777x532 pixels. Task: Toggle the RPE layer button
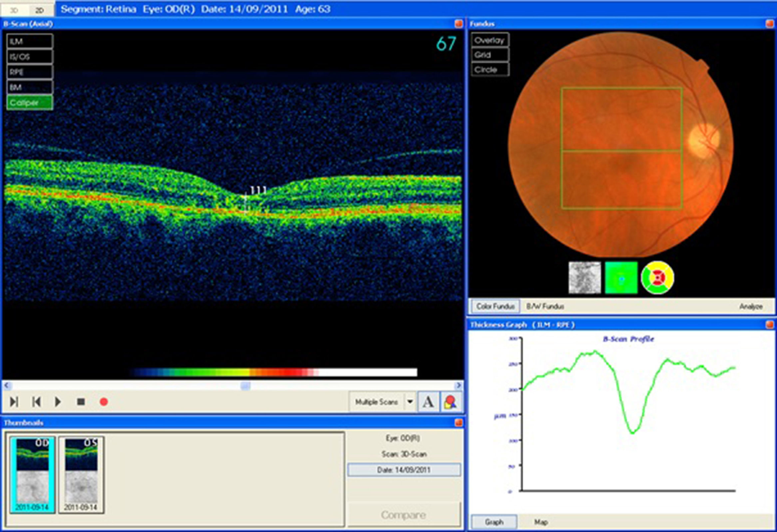(29, 72)
